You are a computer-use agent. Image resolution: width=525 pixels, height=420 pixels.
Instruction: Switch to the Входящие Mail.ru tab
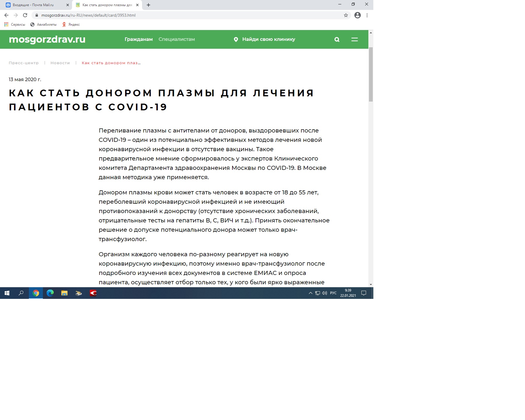click(33, 5)
